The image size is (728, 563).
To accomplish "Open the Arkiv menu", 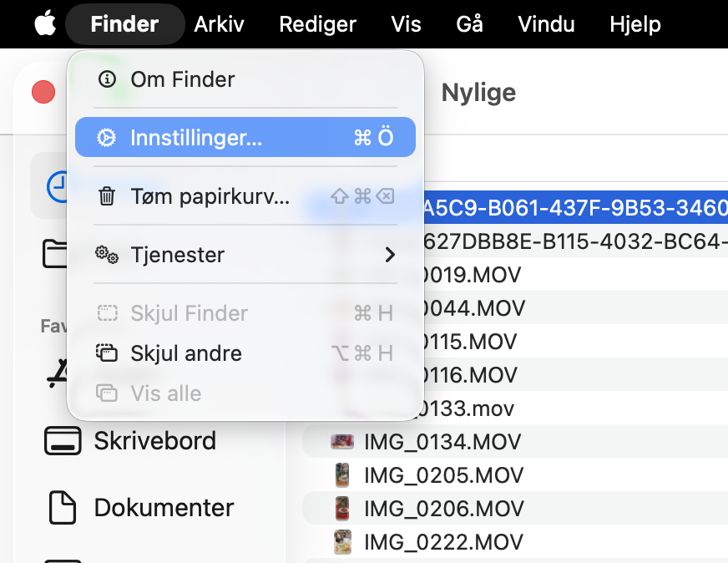I will tap(219, 24).
